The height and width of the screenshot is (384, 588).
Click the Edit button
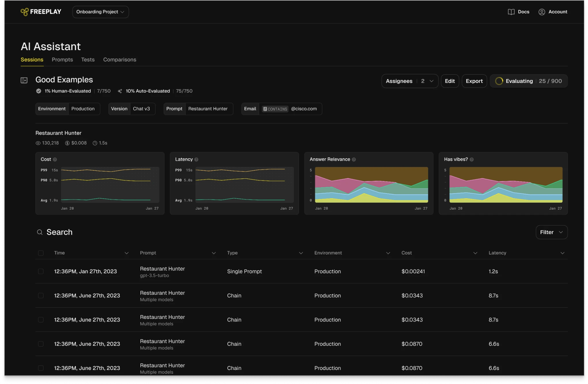pyautogui.click(x=450, y=81)
